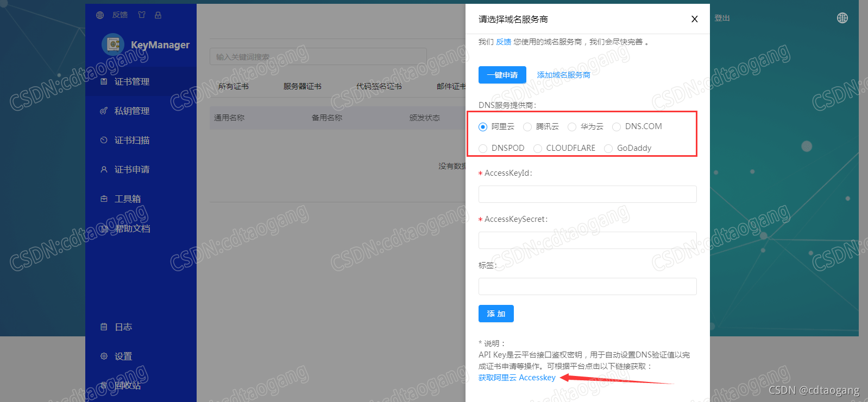Click the 一键申请 button
This screenshot has height=402, width=868.
(502, 75)
